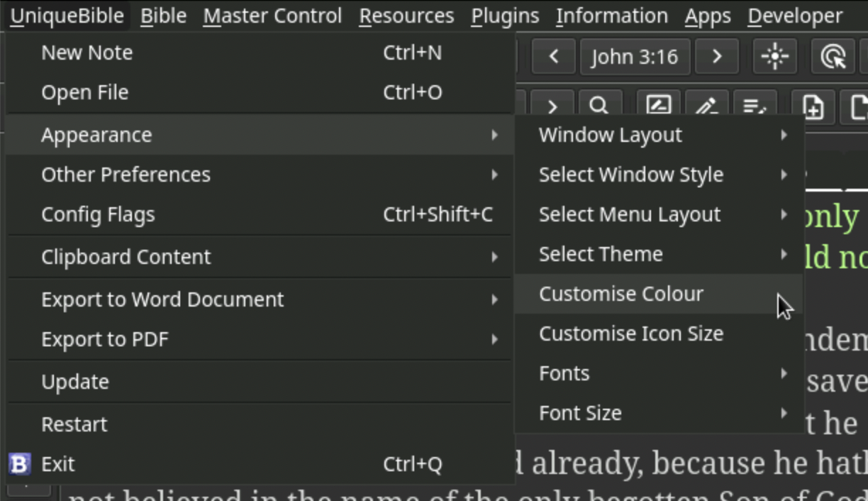Select the Restart menu entry
Viewport: 868px width, 501px height.
[260, 424]
